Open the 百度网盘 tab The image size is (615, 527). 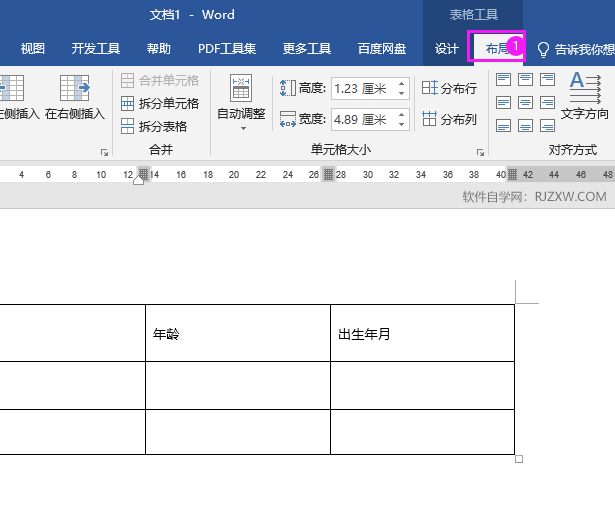pos(382,49)
